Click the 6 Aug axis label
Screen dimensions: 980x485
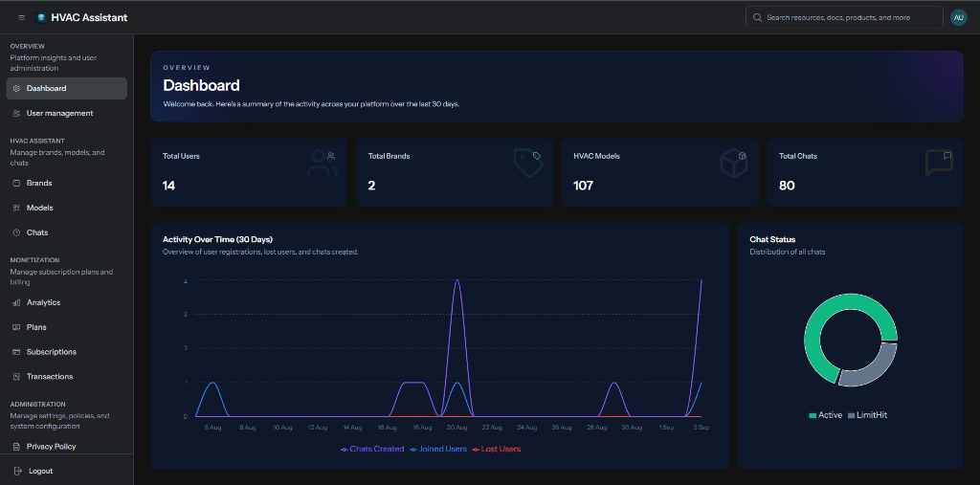pos(213,429)
